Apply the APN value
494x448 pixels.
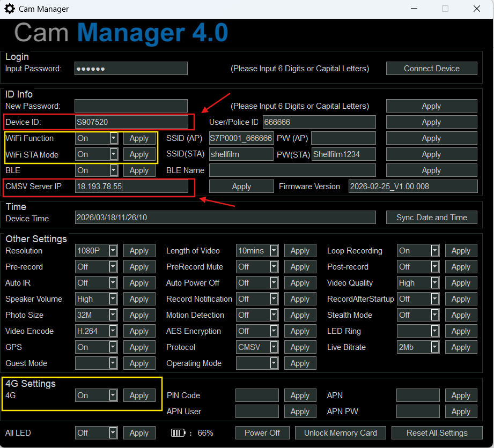461,395
